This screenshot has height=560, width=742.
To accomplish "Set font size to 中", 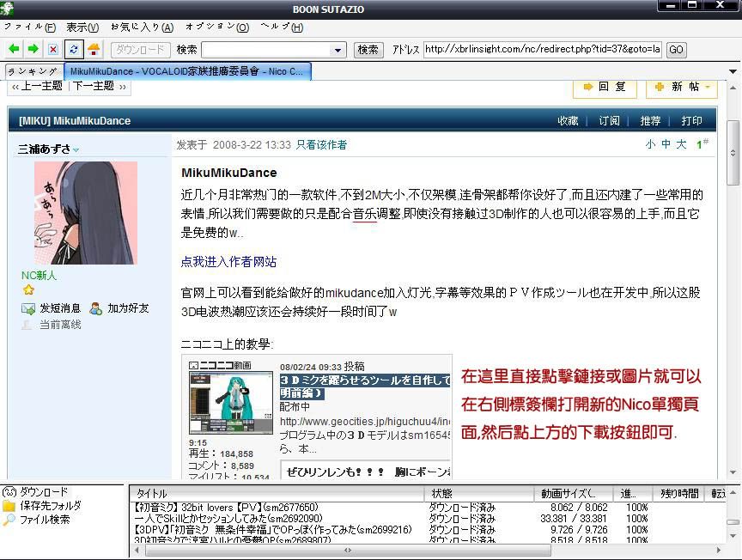I will click(666, 144).
